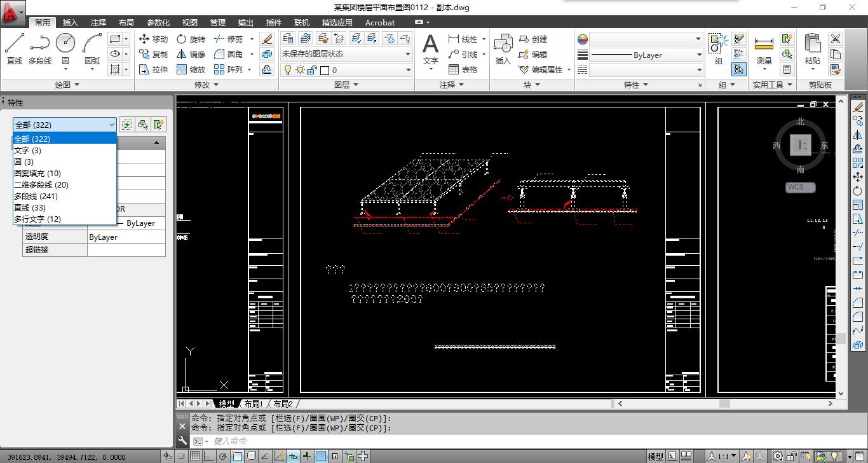Screen dimensions: 868x463
Task: Select the Line (直线) draw tool
Action: click(x=15, y=49)
